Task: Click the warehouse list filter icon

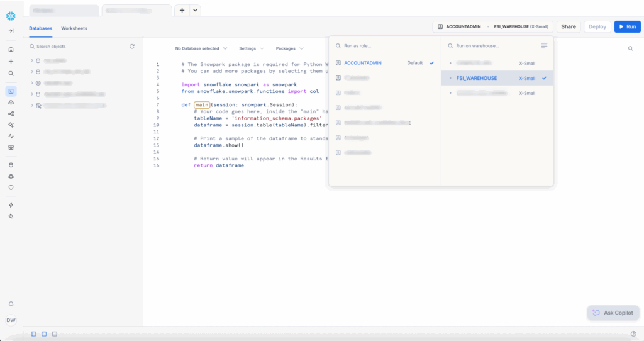Action: (544, 46)
